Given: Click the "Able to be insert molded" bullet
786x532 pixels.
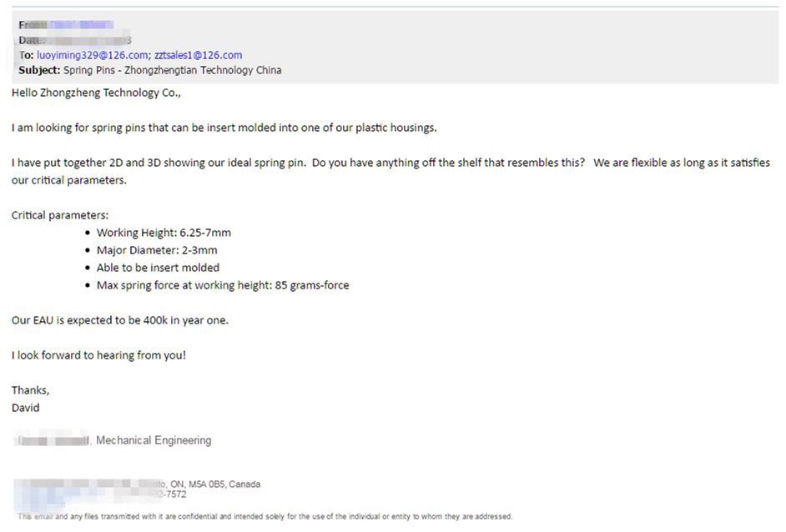Looking at the screenshot, I should (158, 268).
